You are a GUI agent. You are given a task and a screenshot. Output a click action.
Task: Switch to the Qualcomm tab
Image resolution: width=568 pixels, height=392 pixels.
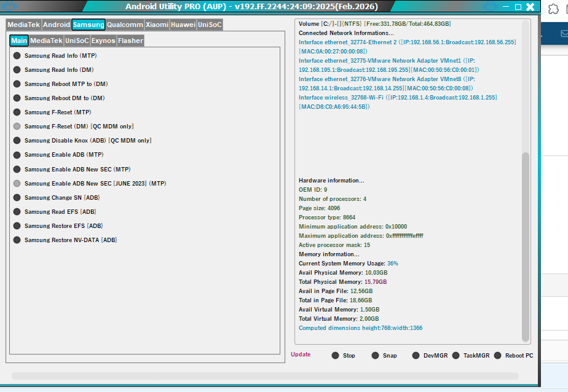(125, 25)
